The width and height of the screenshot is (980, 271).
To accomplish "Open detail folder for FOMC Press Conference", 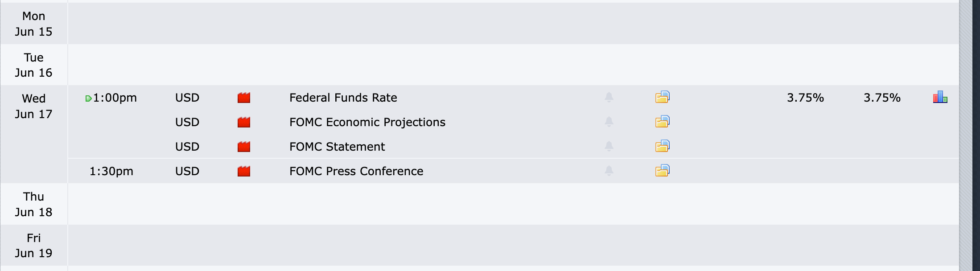I will pyautogui.click(x=663, y=171).
